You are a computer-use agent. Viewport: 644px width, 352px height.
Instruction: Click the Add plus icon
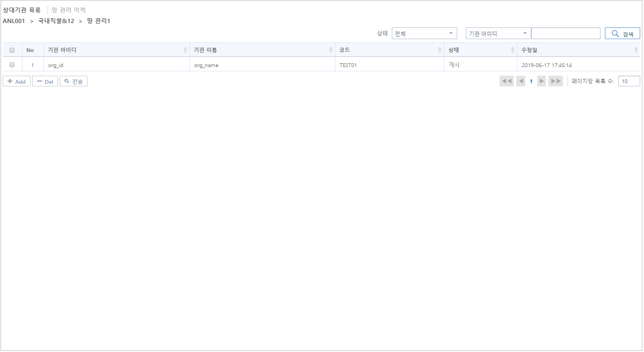10,81
